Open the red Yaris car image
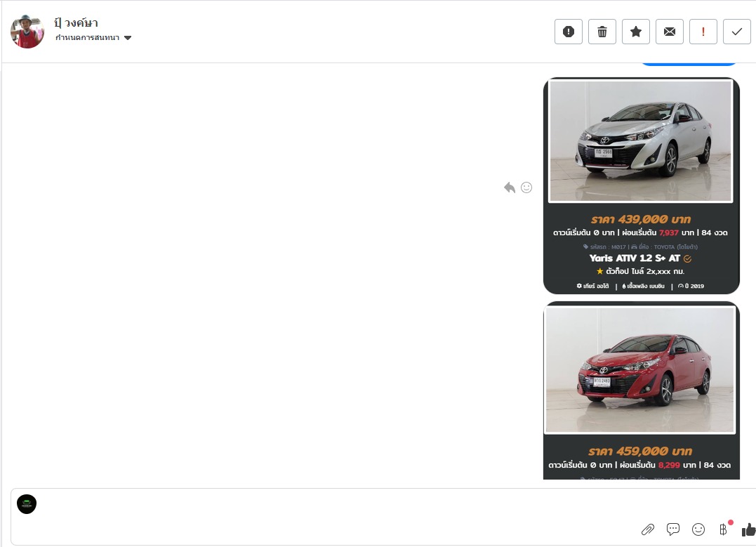 (639, 369)
